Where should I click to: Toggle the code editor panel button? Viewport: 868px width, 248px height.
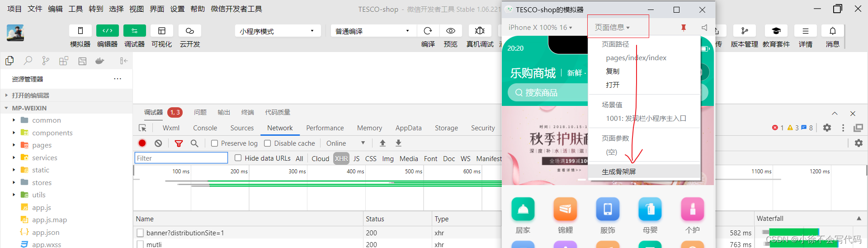point(108,31)
